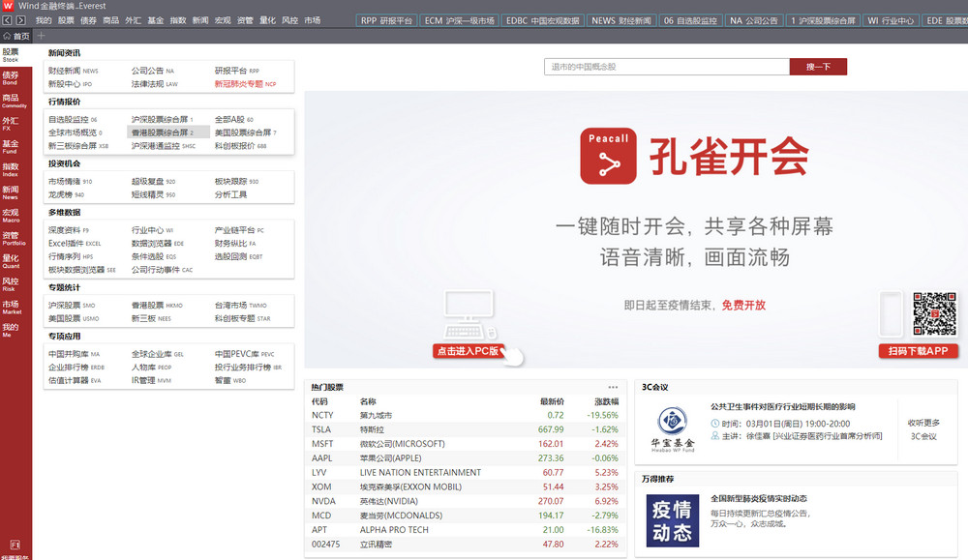Open 全球市场概览 link

[x=76, y=133]
